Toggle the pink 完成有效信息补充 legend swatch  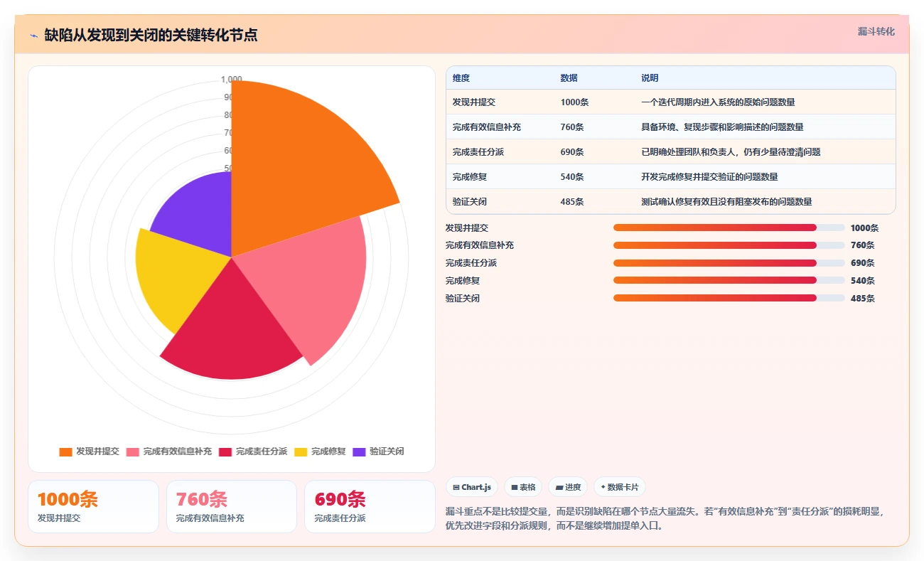133,452
